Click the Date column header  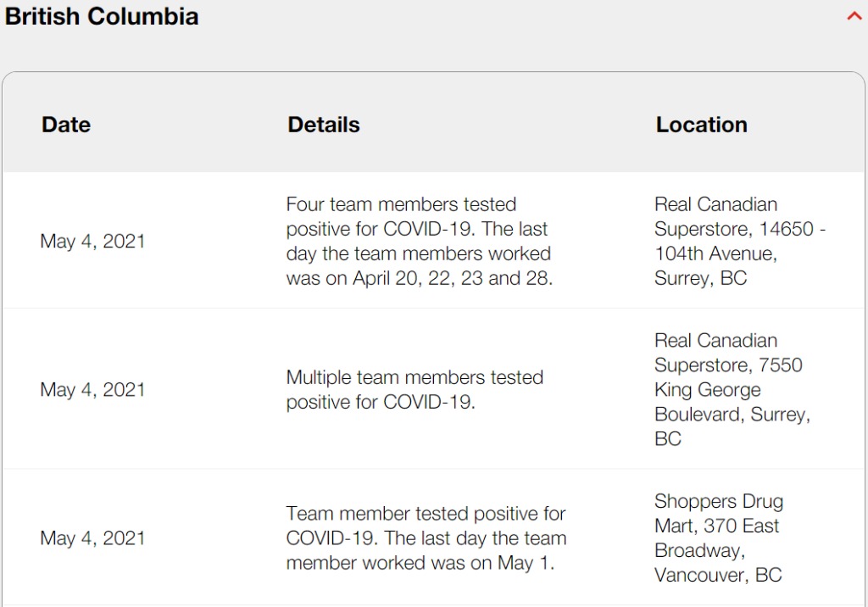pyautogui.click(x=66, y=125)
